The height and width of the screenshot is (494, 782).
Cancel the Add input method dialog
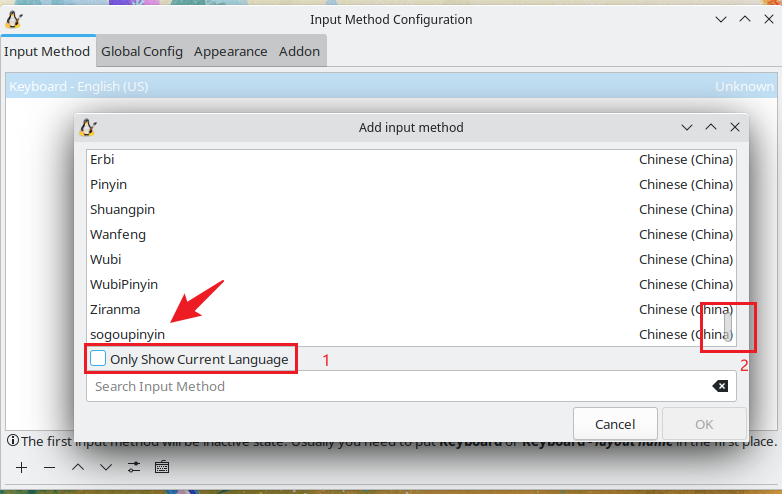pos(615,424)
